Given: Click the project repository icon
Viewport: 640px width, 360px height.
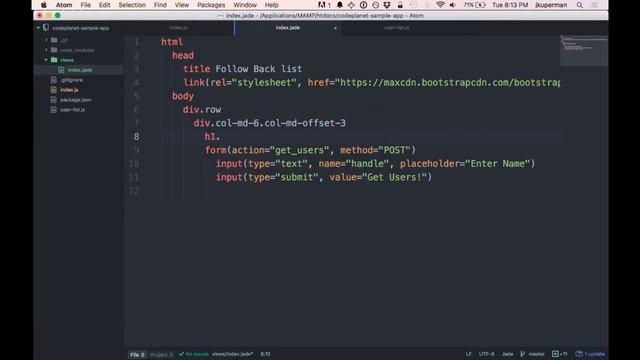Looking at the screenshot, I should 46,28.
